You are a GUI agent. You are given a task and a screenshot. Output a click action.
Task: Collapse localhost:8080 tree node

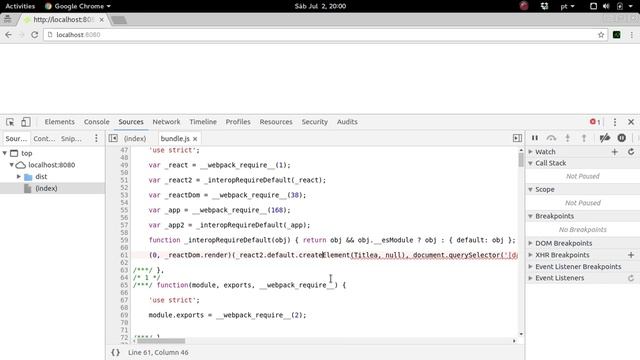pos(12,165)
